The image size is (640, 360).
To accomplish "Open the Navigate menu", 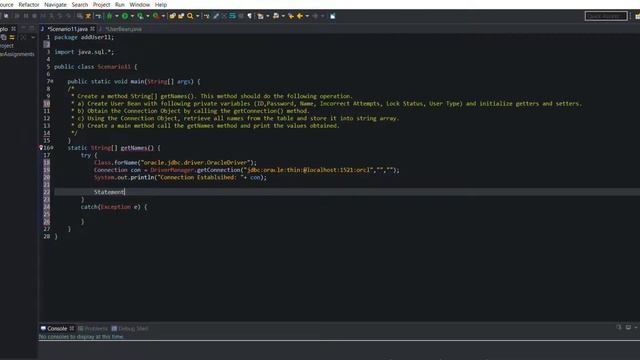I will [x=55, y=4].
